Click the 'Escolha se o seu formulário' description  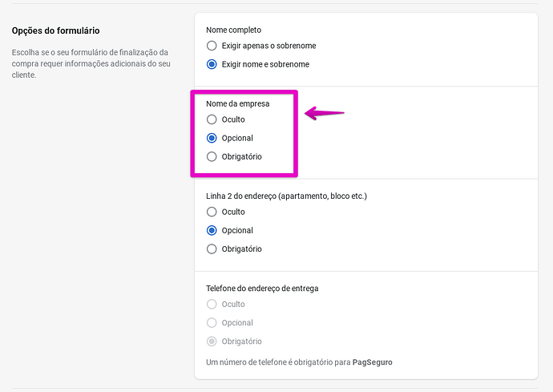point(95,63)
